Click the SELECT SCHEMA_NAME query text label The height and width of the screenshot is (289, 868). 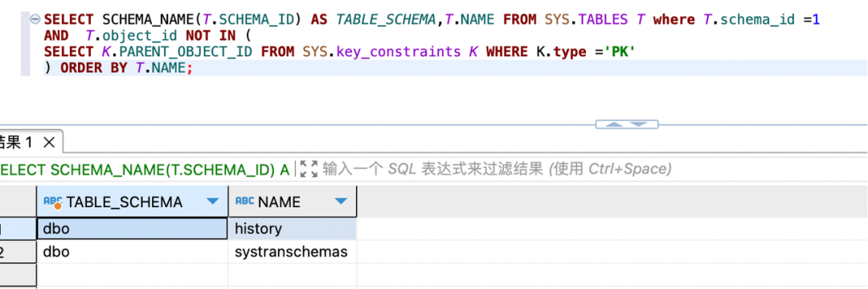145,169
